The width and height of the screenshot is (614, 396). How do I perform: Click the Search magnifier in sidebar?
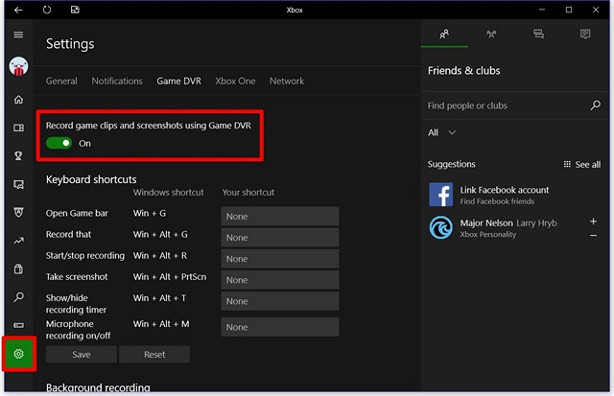18,297
